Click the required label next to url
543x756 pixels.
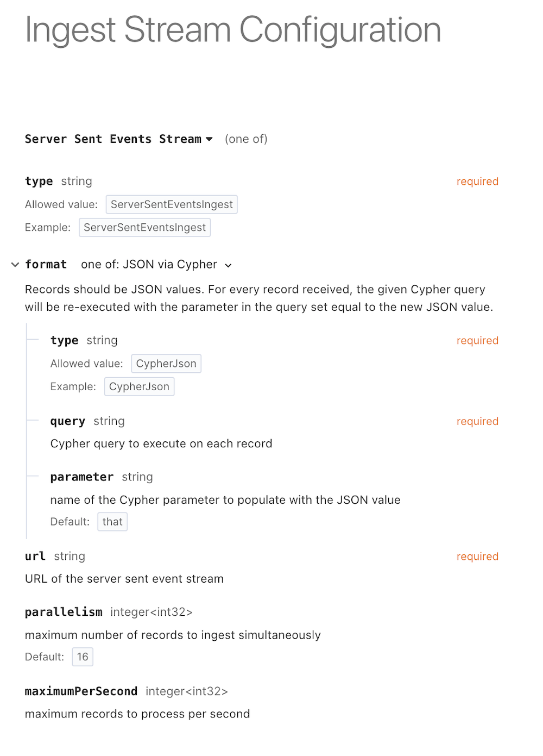point(477,556)
